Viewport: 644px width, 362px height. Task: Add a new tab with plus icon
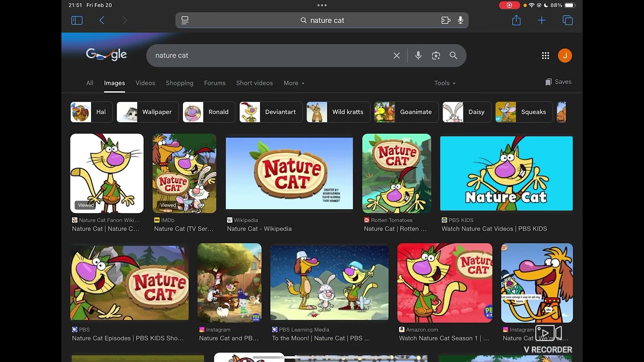click(541, 20)
